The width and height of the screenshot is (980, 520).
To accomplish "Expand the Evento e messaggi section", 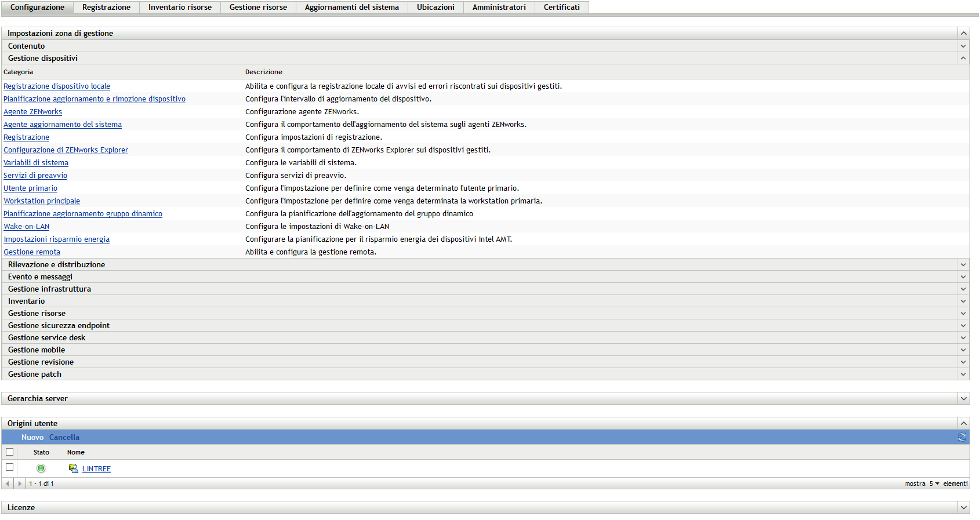I will [x=963, y=277].
